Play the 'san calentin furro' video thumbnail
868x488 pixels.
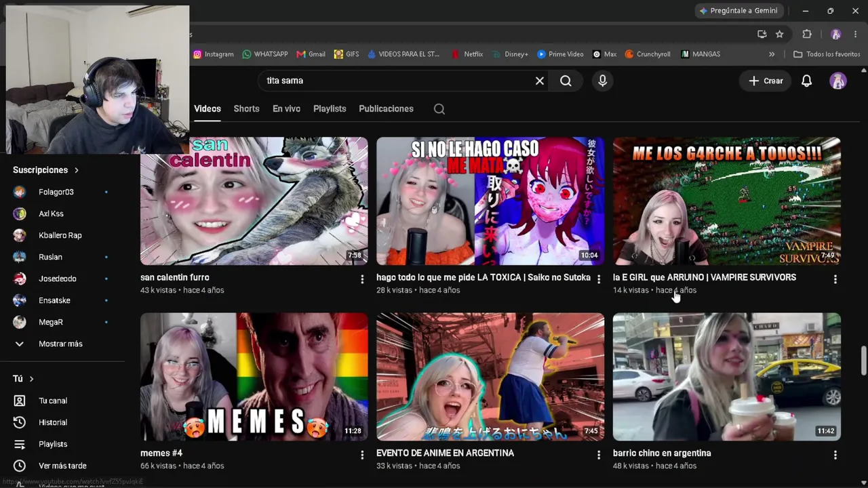coord(254,201)
